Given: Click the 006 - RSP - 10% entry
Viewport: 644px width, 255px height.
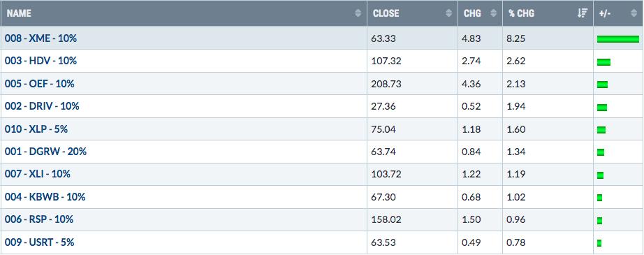Looking at the screenshot, I should click(38, 219).
